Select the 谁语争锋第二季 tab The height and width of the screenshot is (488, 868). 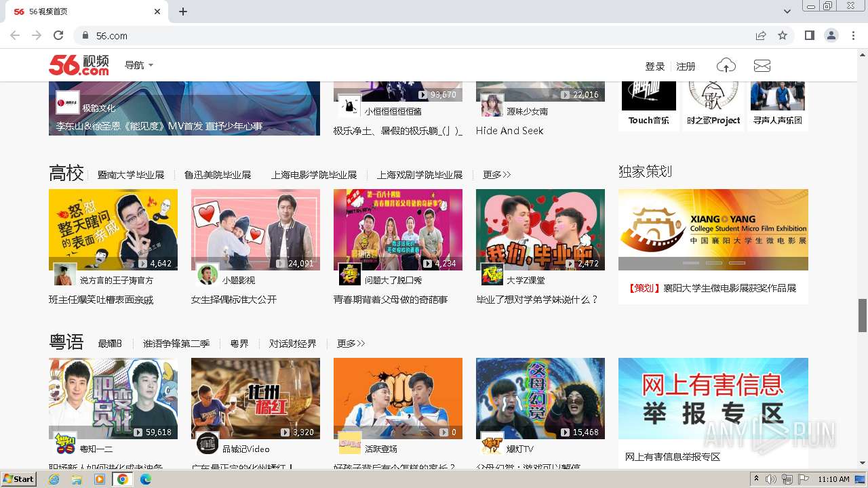(176, 344)
